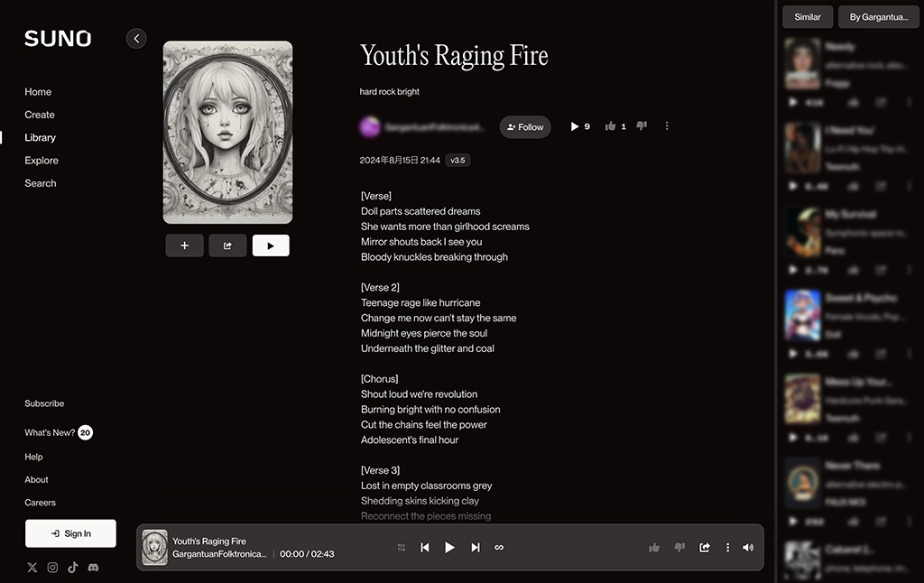Click the "[Chorus]" lyric label
Screen dimensions: 924x583
coord(380,379)
